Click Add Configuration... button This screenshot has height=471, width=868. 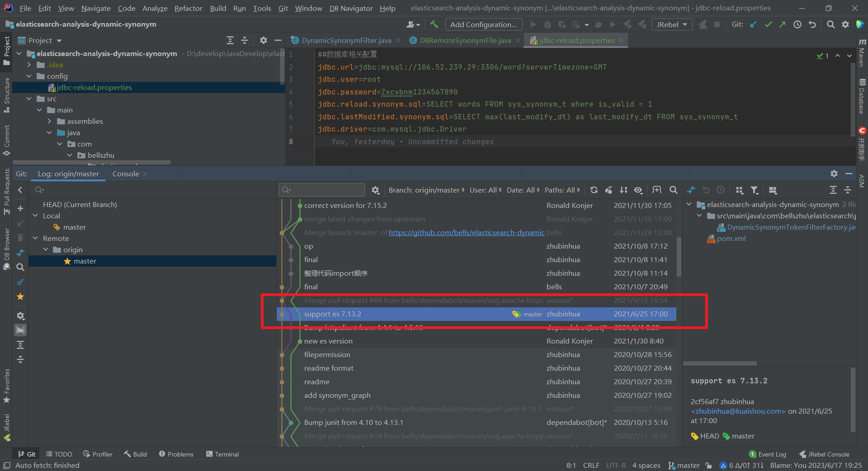pyautogui.click(x=483, y=24)
